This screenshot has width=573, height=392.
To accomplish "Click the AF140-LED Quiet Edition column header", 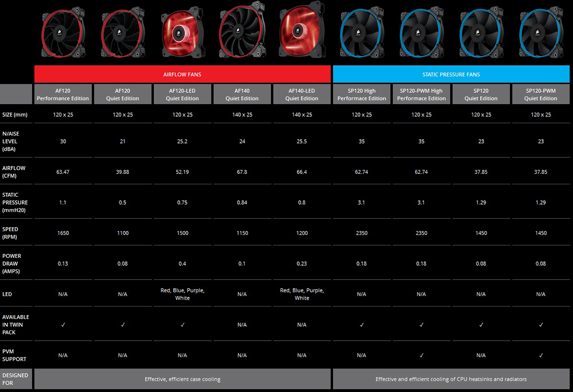I will click(302, 94).
